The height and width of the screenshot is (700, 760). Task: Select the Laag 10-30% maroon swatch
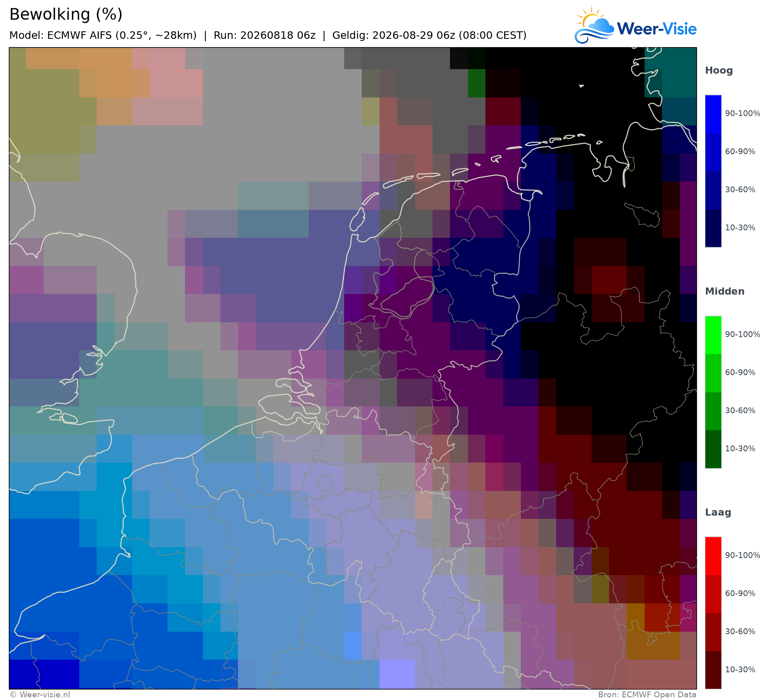713,670
